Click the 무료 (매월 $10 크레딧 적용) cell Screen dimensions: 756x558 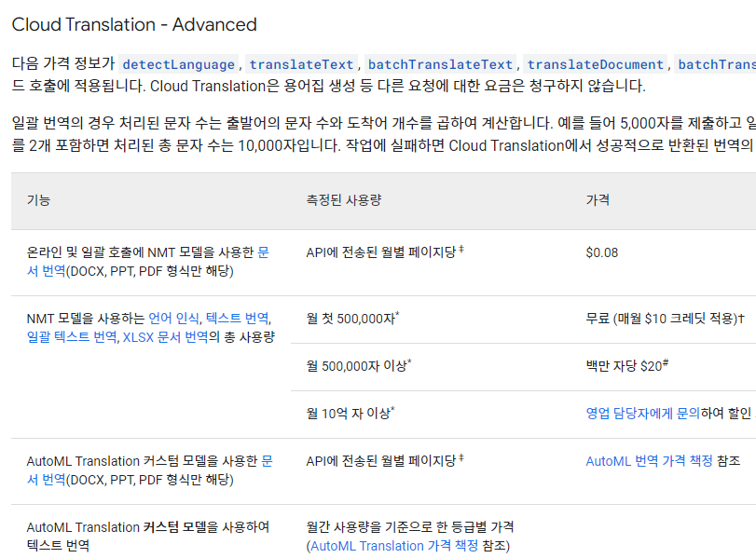pos(665,318)
